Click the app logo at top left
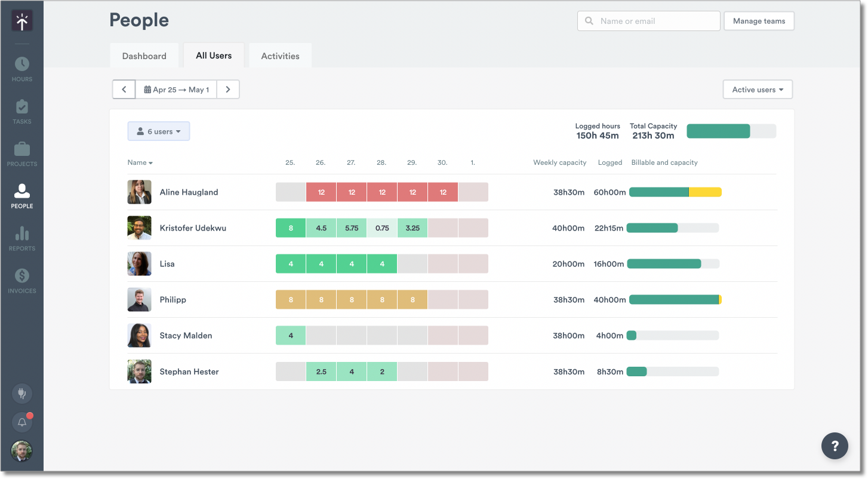868x479 pixels. (x=21, y=20)
